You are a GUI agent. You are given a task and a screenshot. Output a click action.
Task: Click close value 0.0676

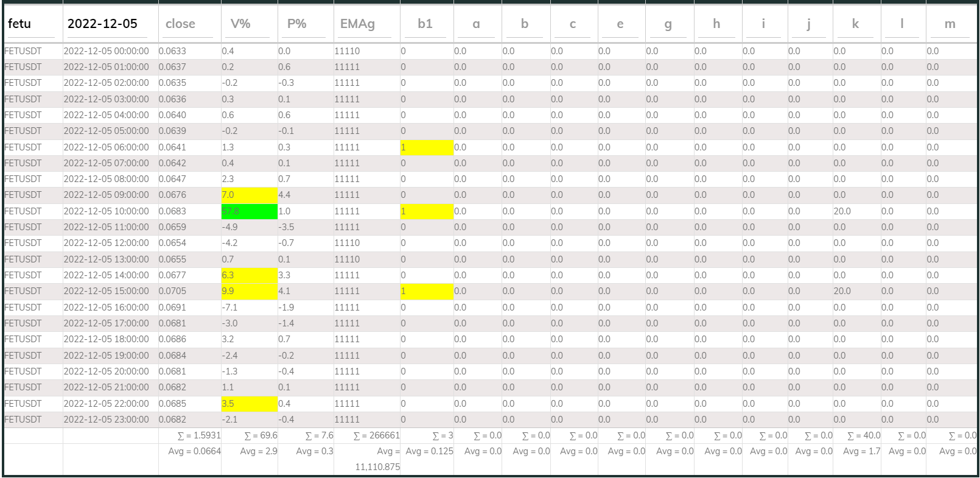(172, 195)
